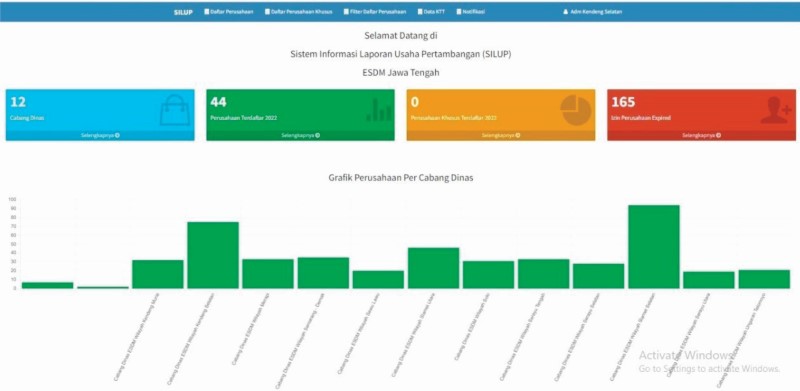800x391 pixels.
Task: Click the Slamet Utara axis label
Action: [x=414, y=334]
